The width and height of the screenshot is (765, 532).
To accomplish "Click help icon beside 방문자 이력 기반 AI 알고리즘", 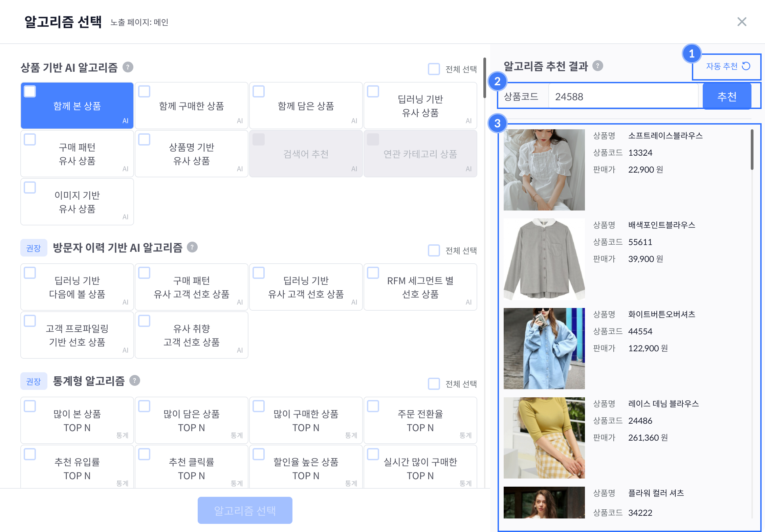I will tap(192, 247).
